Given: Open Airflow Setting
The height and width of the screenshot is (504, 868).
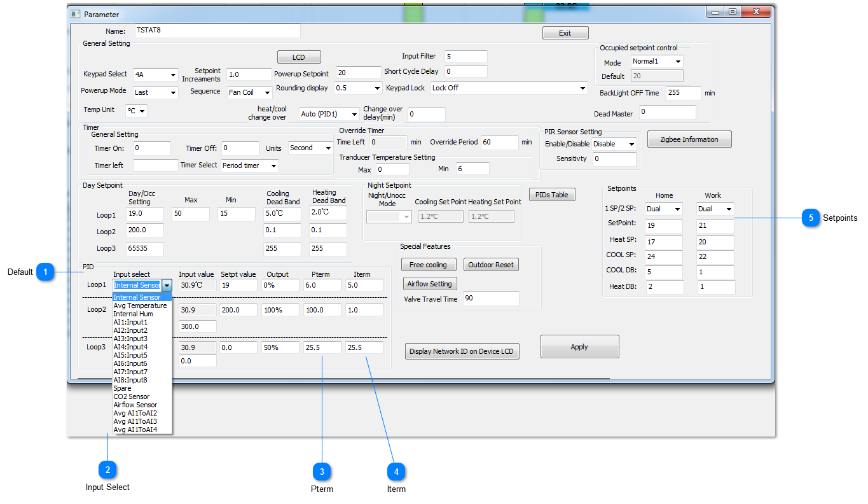Looking at the screenshot, I should coord(430,284).
